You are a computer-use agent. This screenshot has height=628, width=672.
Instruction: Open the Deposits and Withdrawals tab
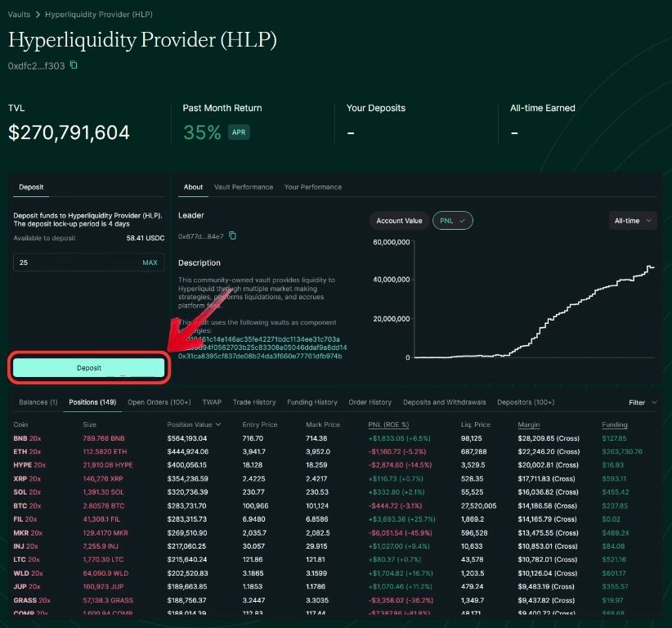(445, 402)
